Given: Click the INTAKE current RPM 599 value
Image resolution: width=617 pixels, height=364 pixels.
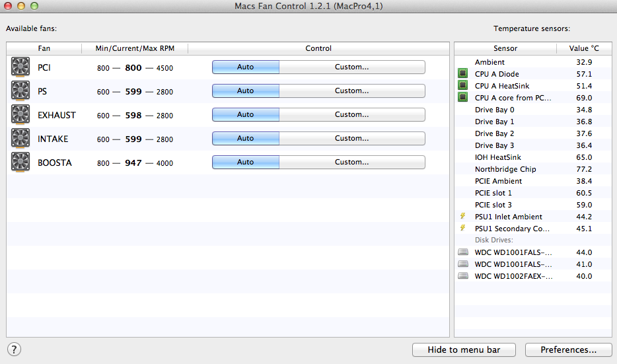Looking at the screenshot, I should pos(133,139).
